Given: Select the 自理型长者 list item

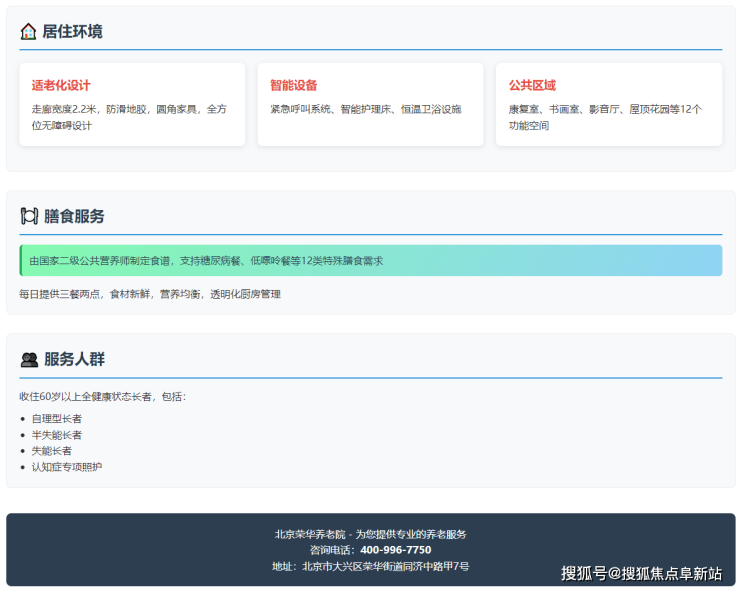Looking at the screenshot, I should [x=57, y=418].
